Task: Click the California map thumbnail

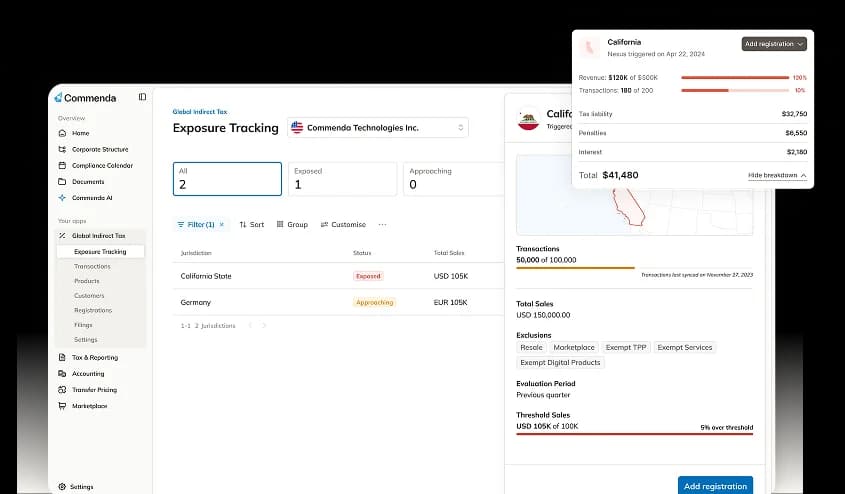Action: 634,195
